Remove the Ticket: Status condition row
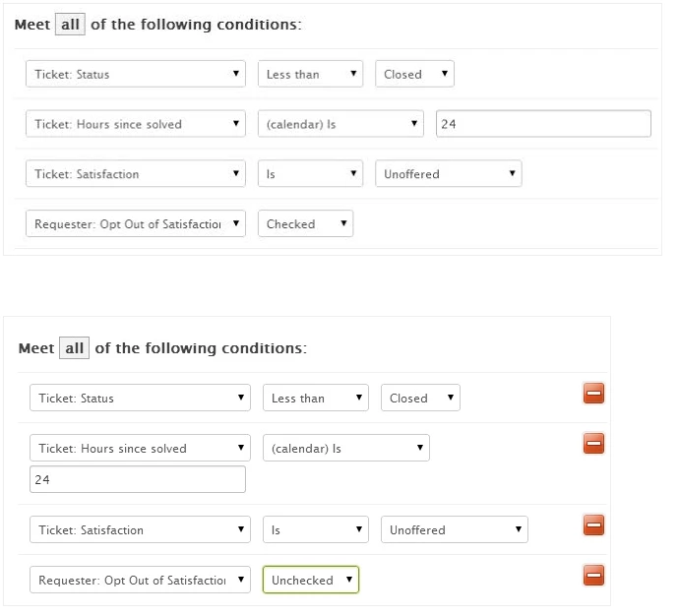This screenshot has width=679, height=616. (x=593, y=395)
